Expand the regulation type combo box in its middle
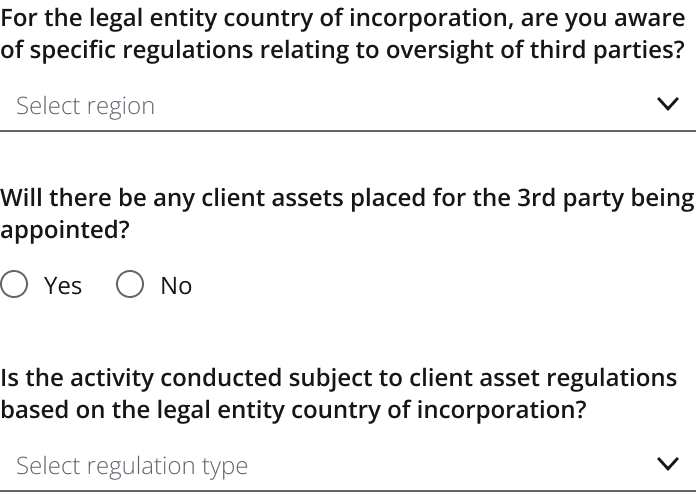This screenshot has height=492, width=696. coord(347,465)
